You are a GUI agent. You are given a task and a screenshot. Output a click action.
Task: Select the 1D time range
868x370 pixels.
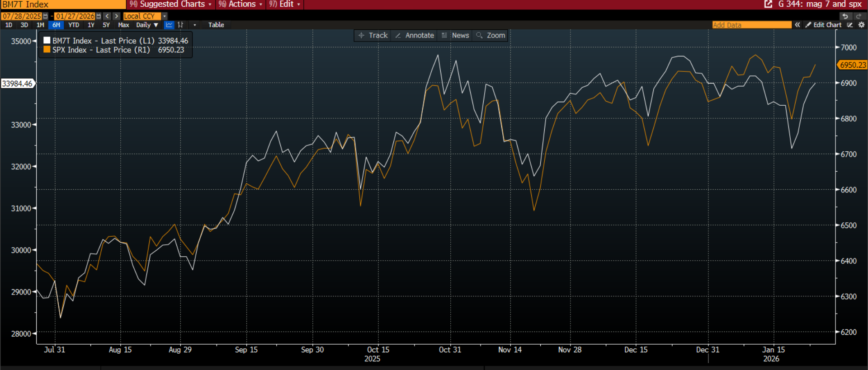point(9,25)
